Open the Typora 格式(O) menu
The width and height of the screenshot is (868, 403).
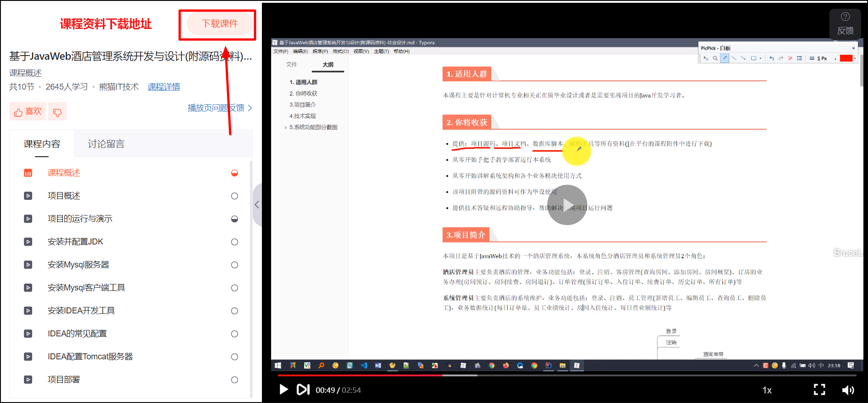pos(340,51)
